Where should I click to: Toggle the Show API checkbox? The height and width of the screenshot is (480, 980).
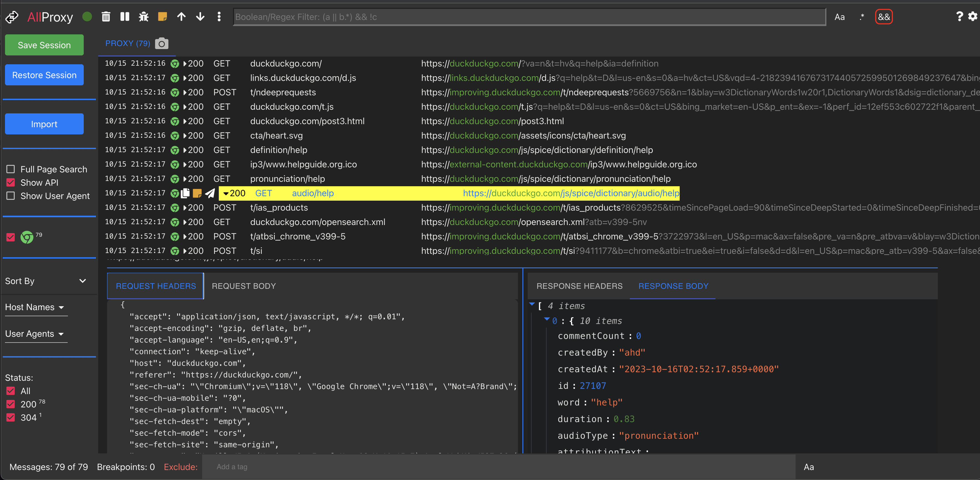pos(11,183)
